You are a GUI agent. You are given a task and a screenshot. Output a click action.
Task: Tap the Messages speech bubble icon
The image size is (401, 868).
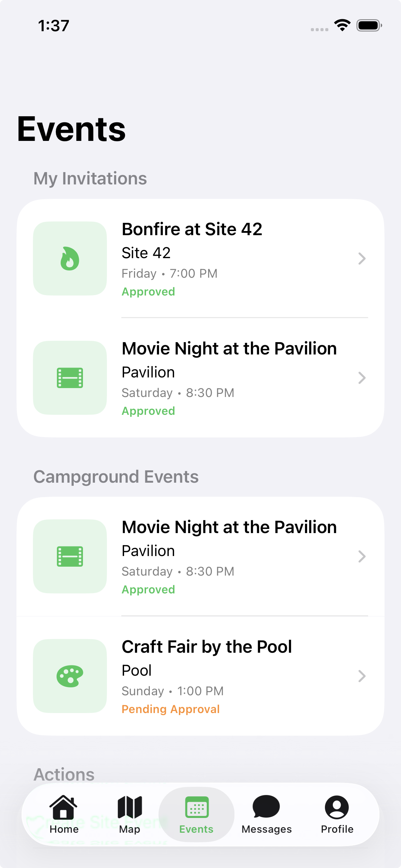pyautogui.click(x=266, y=807)
